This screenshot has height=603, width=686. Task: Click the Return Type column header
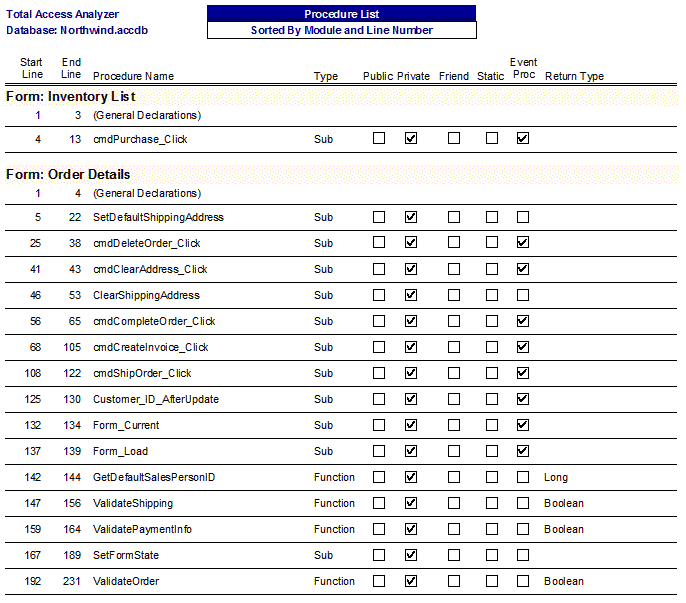click(574, 76)
